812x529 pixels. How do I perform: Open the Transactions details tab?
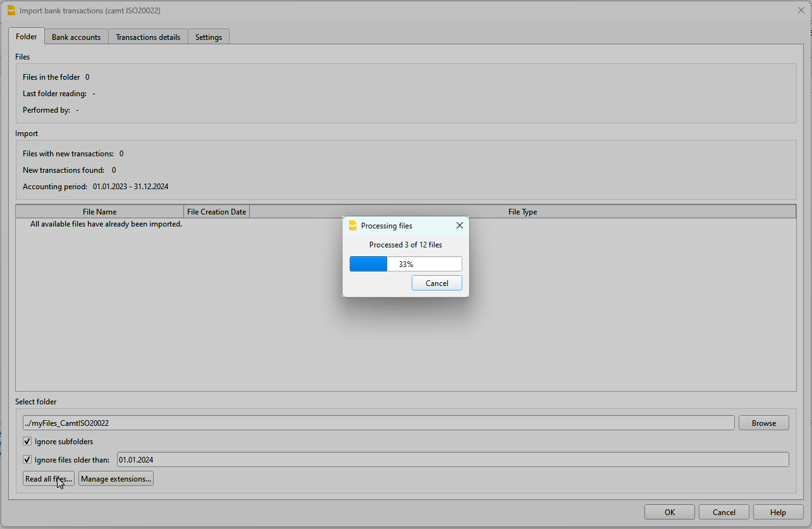click(147, 37)
